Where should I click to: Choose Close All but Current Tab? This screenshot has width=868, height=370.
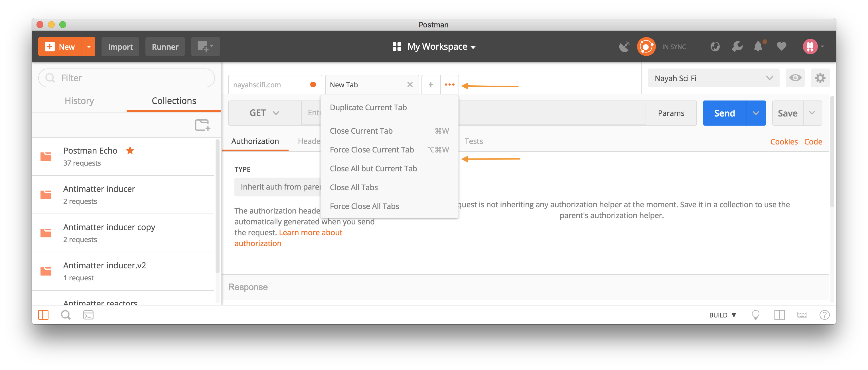coord(390,169)
